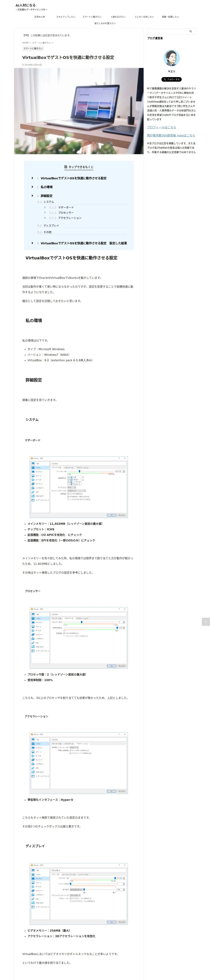Image resolution: width=210 pixels, height=980 pixels.
Task: Expand the triangle for contents item 1
Action: pyautogui.click(x=32, y=178)
